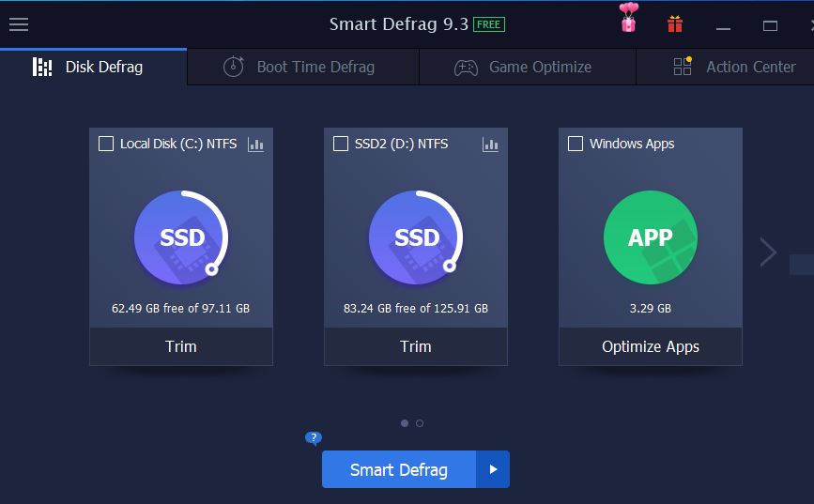Viewport: 814px width, 504px height.
Task: Start the Smart Defrag button
Action: (x=399, y=469)
